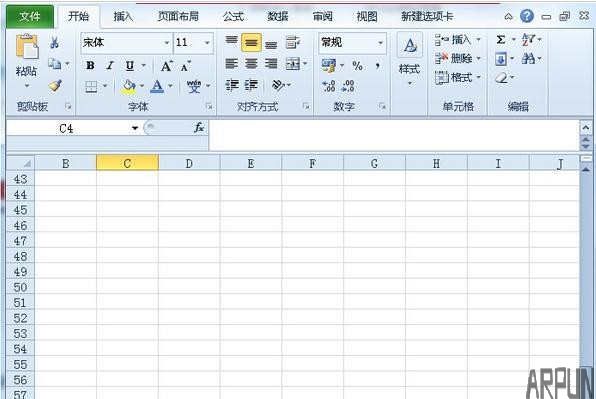Image resolution: width=596 pixels, height=399 pixels.
Task: Increase font size with the large A
Action: pyautogui.click(x=166, y=66)
